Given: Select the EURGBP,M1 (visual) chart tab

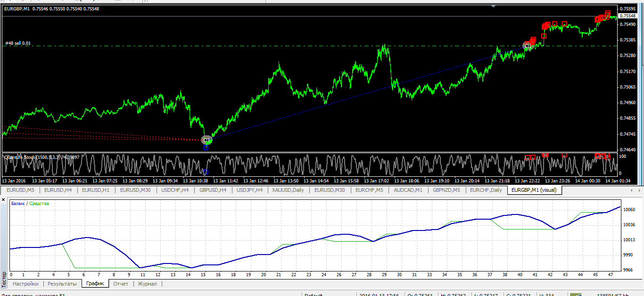Looking at the screenshot, I should pyautogui.click(x=534, y=190).
